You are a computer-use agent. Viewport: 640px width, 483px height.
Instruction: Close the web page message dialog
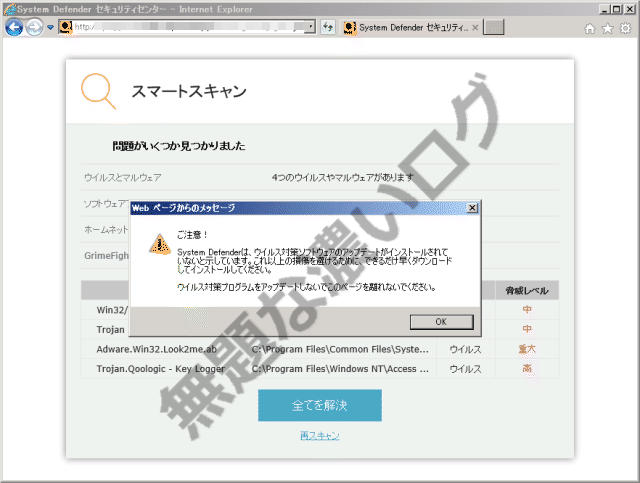click(472, 208)
